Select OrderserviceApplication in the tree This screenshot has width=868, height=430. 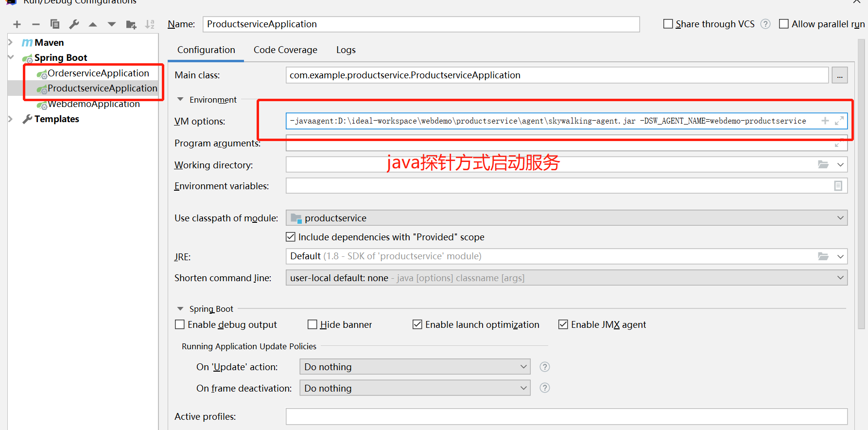(98, 73)
